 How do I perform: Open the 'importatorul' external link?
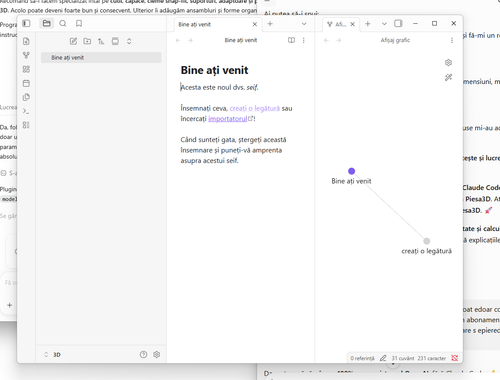tap(228, 119)
